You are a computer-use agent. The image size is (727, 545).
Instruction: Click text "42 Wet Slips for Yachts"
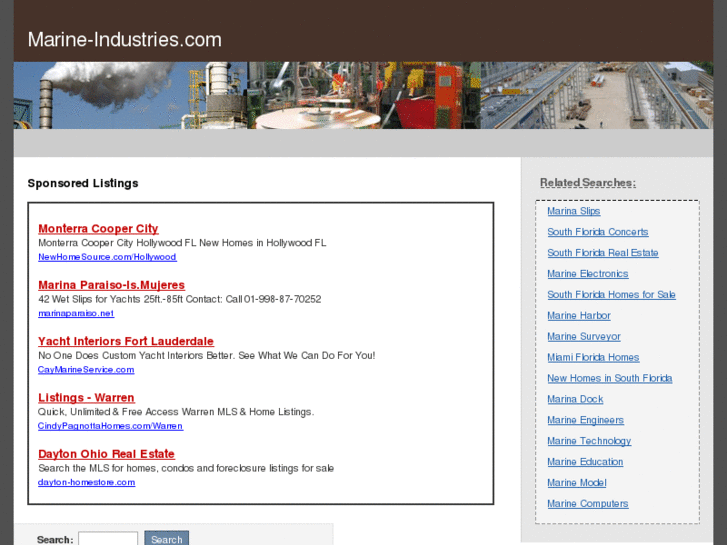[x=89, y=299]
